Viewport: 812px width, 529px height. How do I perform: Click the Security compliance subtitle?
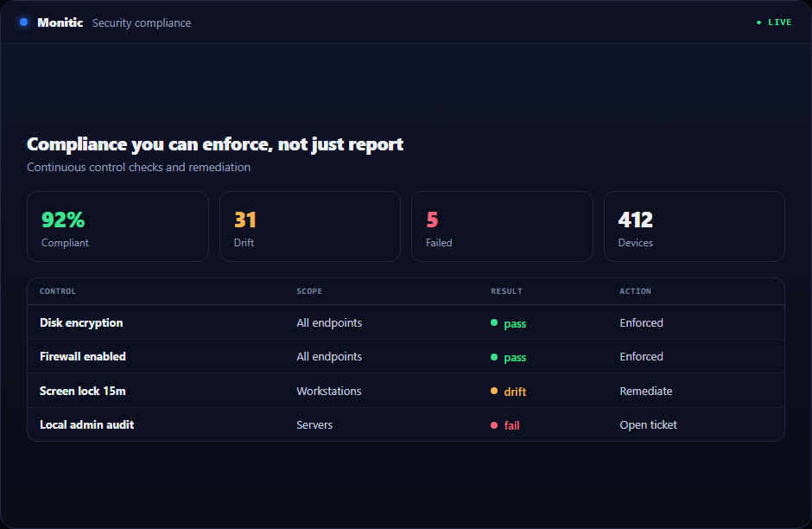(142, 22)
